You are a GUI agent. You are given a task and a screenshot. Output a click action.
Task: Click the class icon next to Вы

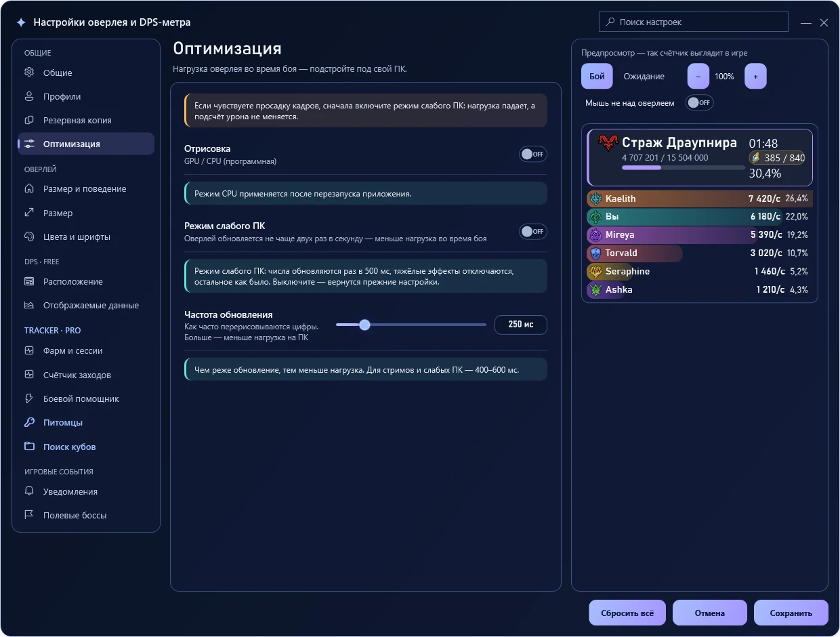(x=595, y=217)
